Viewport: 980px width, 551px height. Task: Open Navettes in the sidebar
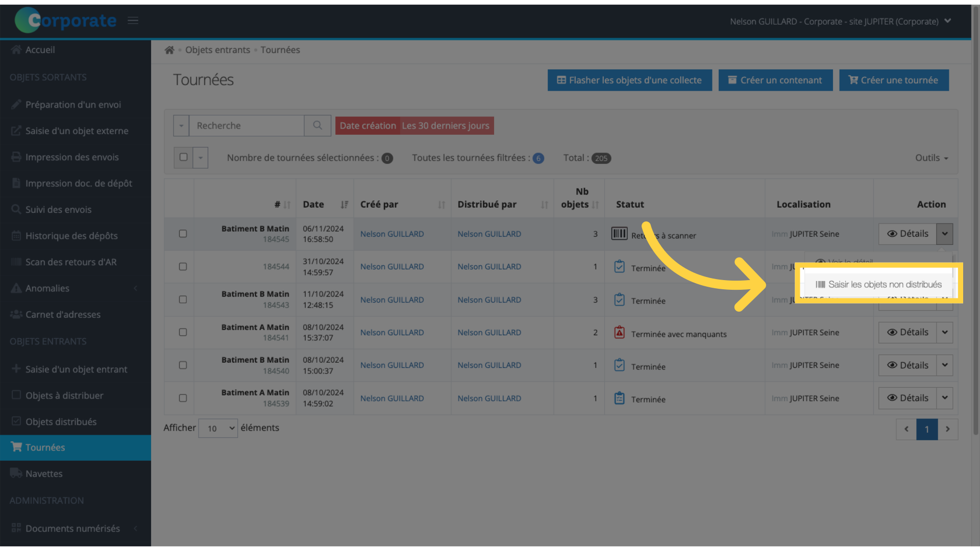click(76, 474)
